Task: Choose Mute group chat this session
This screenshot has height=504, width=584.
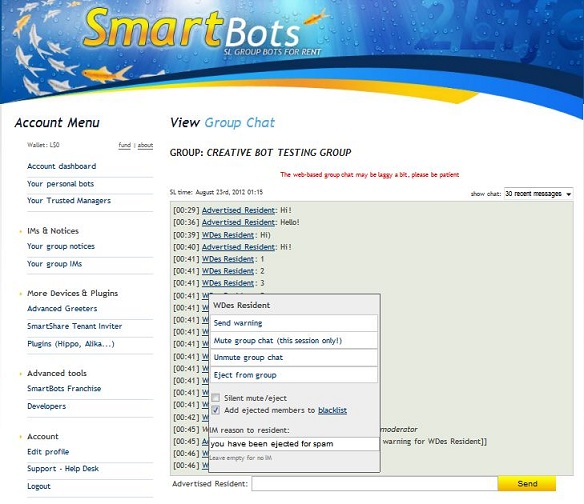Action: 294,340
